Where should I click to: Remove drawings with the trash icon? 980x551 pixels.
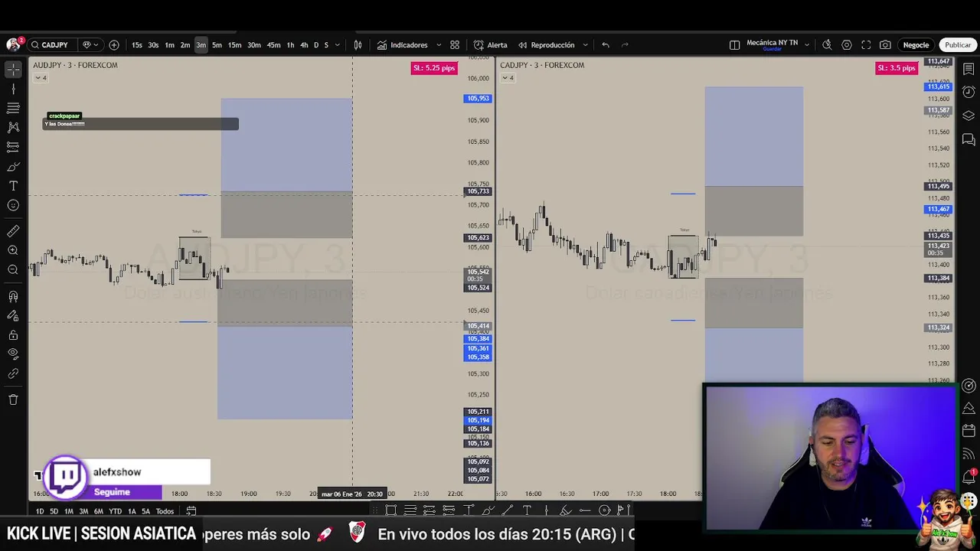13,399
